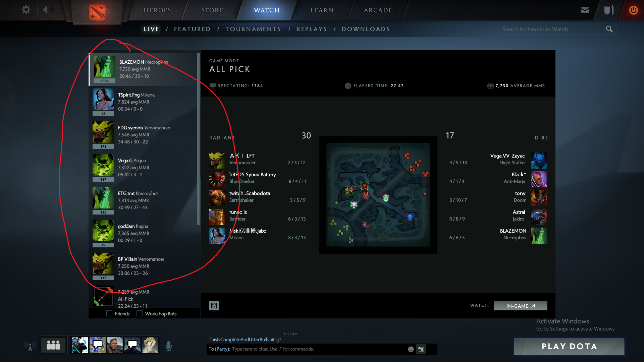Click the chat text input field

(314, 349)
